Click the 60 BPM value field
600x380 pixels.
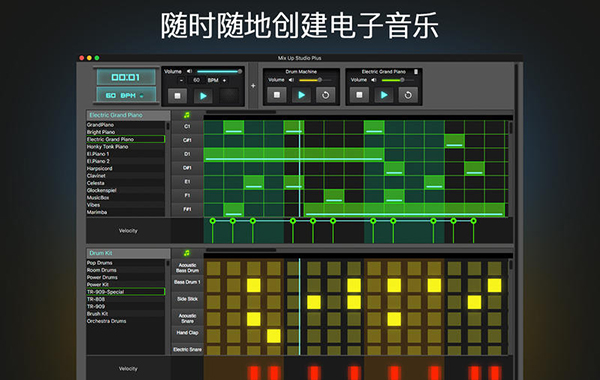click(x=196, y=80)
